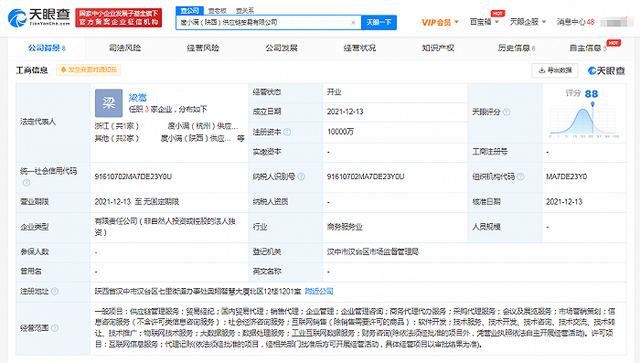Click the 天眼一下 search button
This screenshot has width=640, height=363.
coord(378,22)
